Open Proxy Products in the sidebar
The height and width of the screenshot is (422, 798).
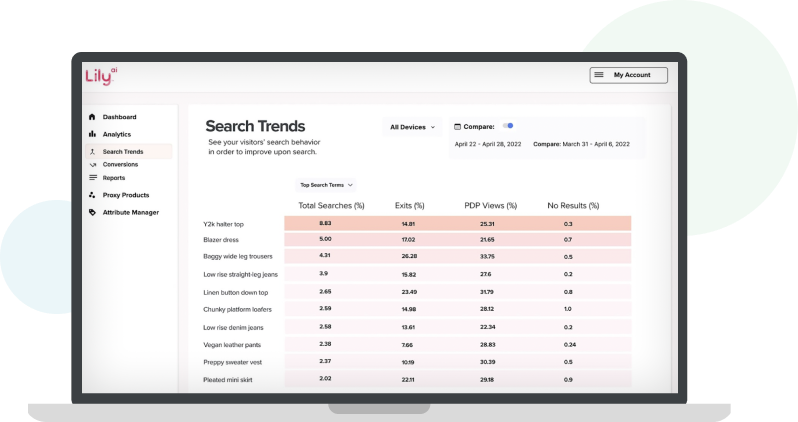coord(126,195)
